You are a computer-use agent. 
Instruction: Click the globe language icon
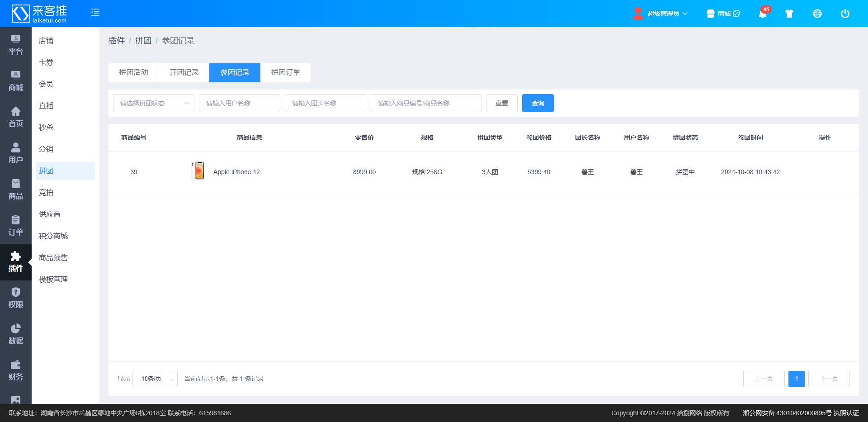(817, 14)
